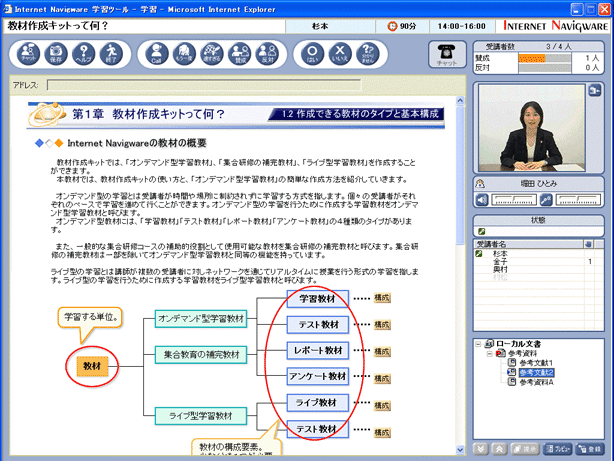Screen dimensions: 614x461
Task: Select participant 奥村 in the list
Action: [500, 269]
